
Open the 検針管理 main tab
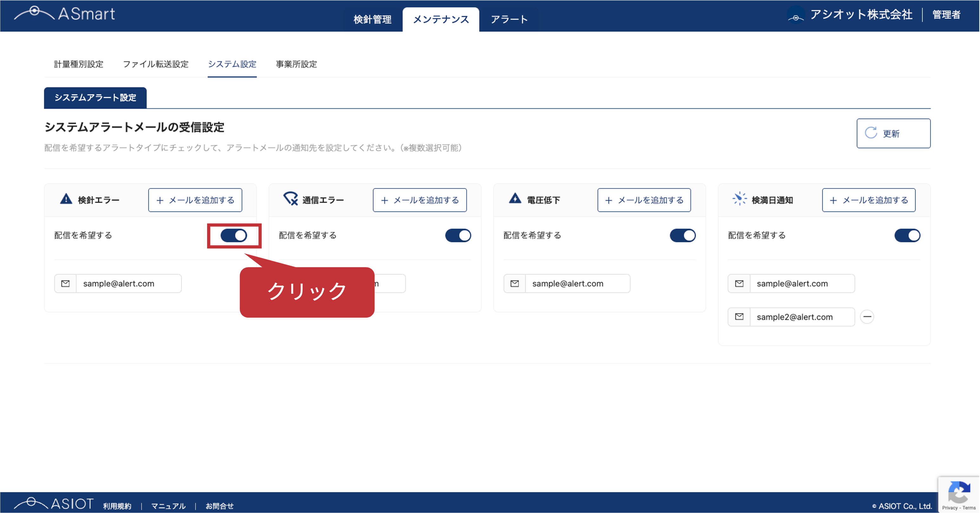[x=372, y=19]
